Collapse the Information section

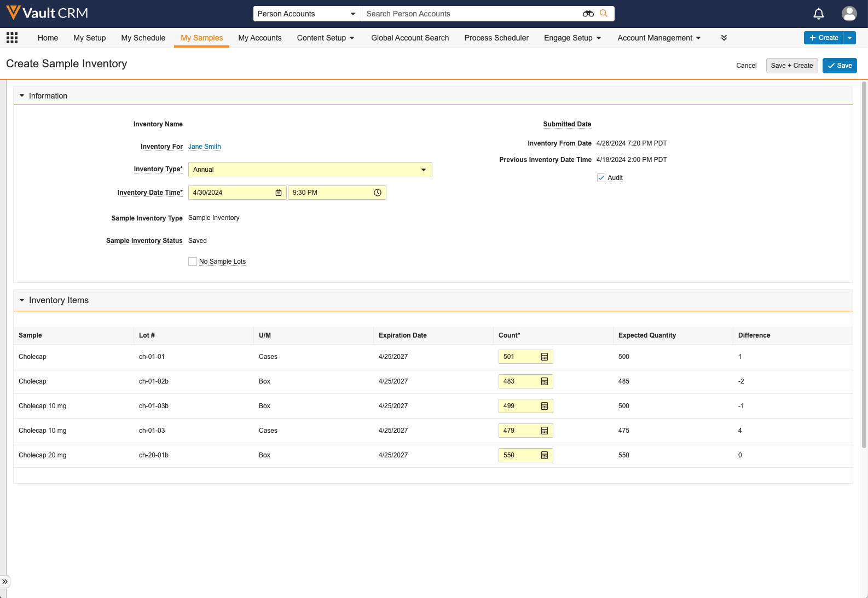[x=22, y=96]
